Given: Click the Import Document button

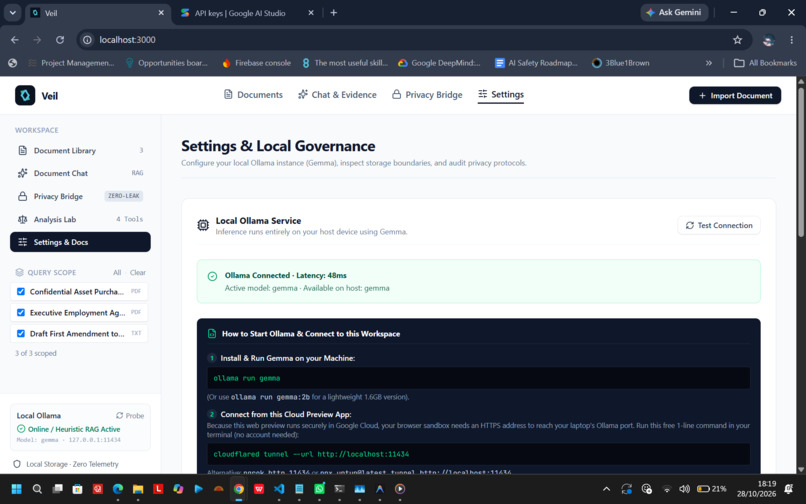Looking at the screenshot, I should (x=735, y=95).
